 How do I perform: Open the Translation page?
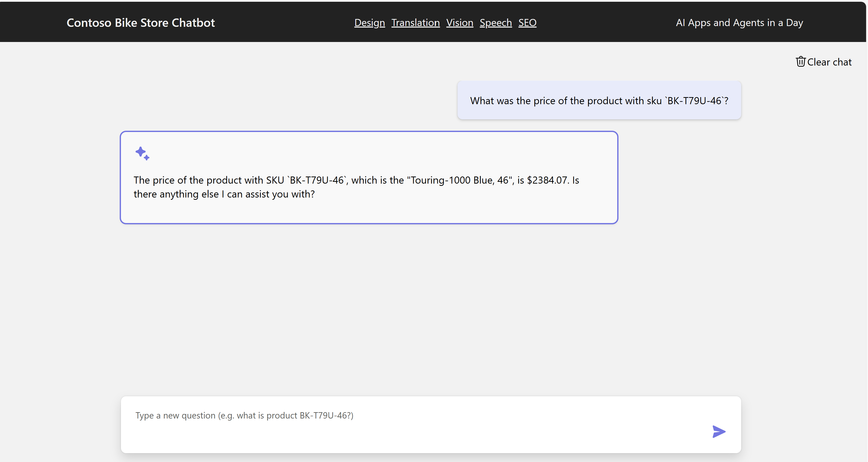click(416, 23)
